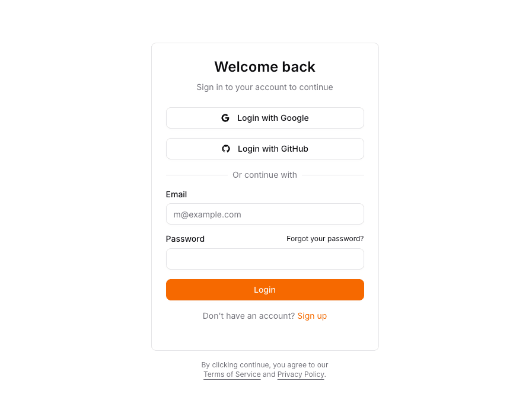Click the Welcome back heading
Image resolution: width=532 pixels, height=410 pixels.
click(265, 67)
